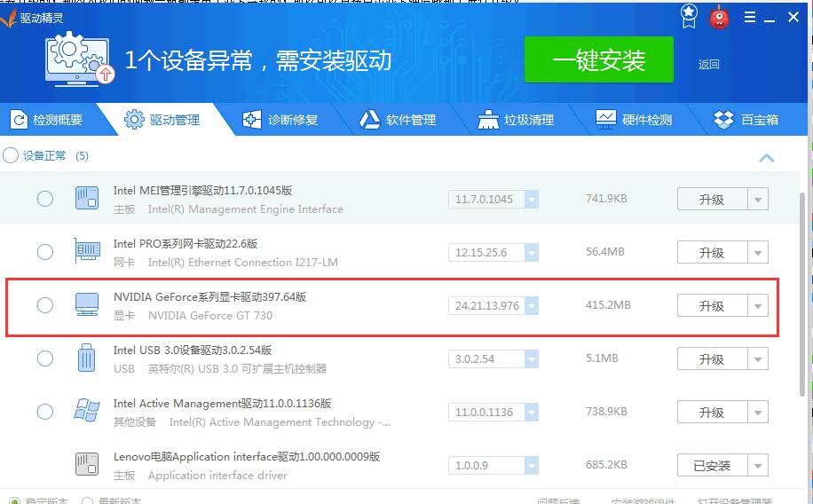Select the NVIDIA GeForce driver row circle
Screen dimensions: 813x504
(45, 305)
